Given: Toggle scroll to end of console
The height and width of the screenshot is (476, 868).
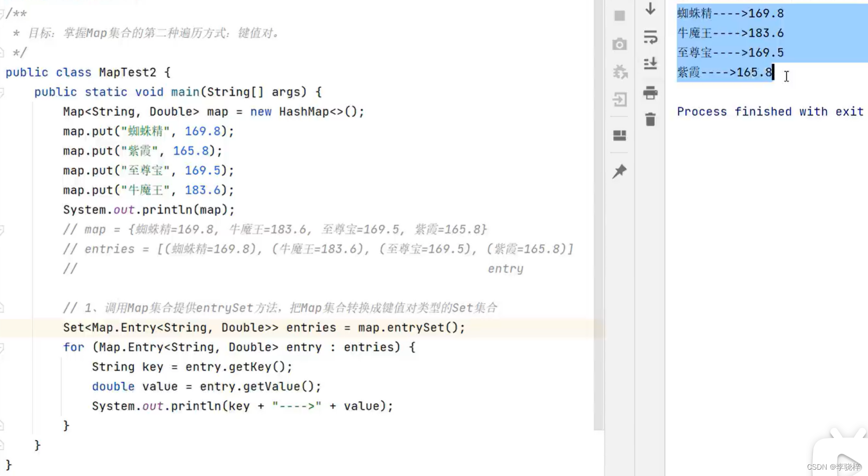Looking at the screenshot, I should [650, 64].
